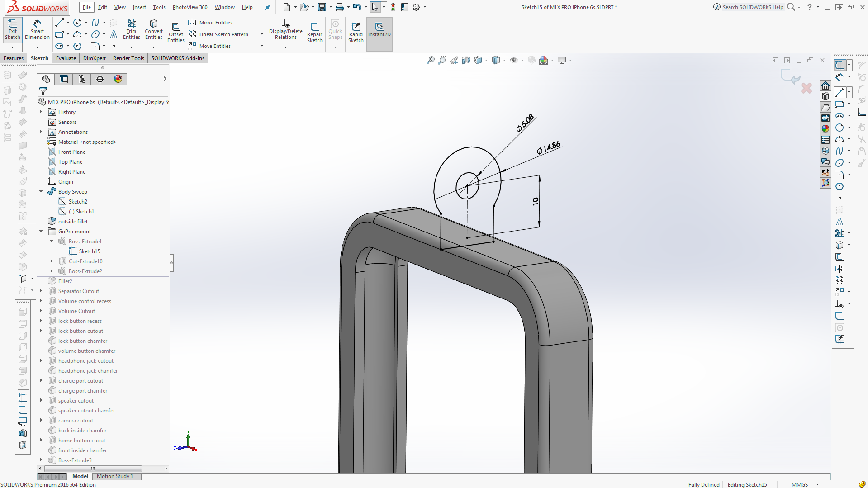Screen dimensions: 868x488
Task: Select the Circle tool in ribbon
Action: coord(77,23)
